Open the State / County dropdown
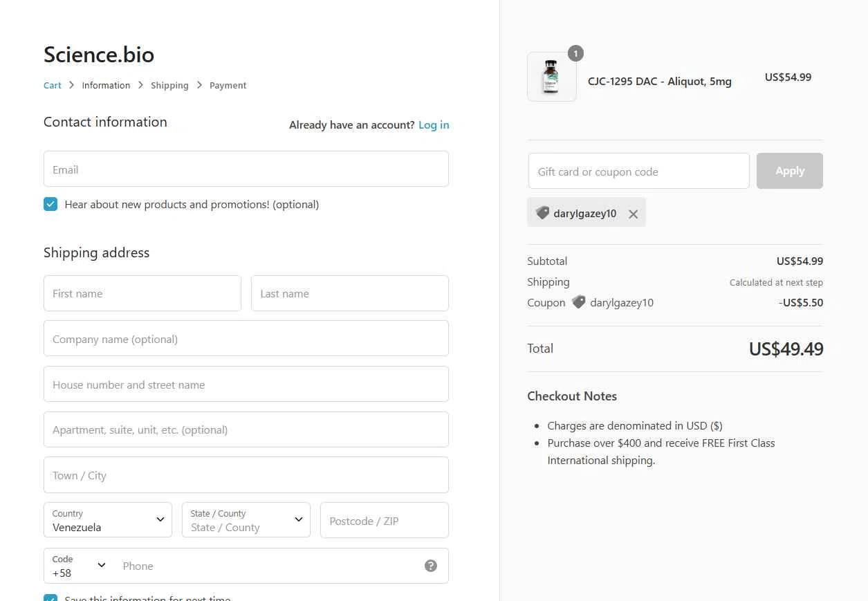The width and height of the screenshot is (868, 601). [246, 520]
